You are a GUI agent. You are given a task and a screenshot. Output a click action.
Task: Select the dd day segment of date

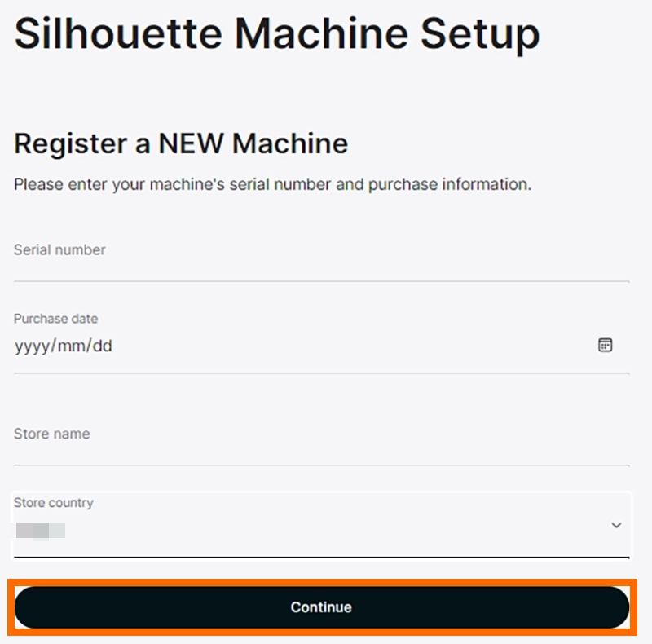pyautogui.click(x=102, y=346)
